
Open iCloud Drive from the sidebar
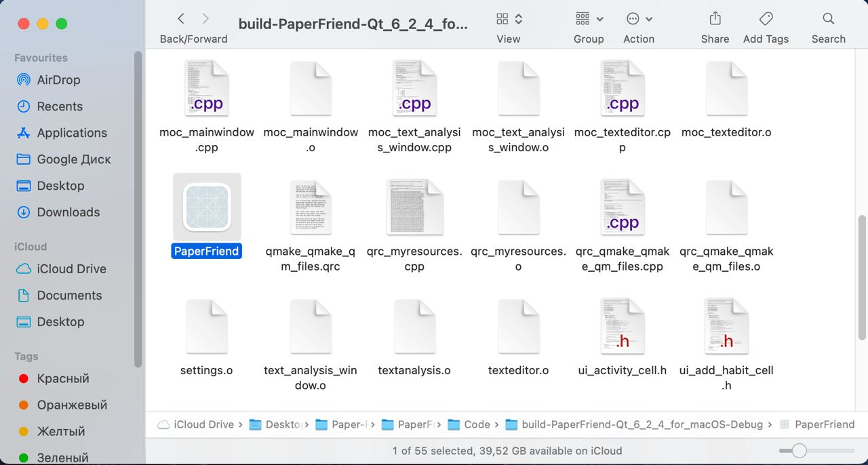tap(70, 269)
